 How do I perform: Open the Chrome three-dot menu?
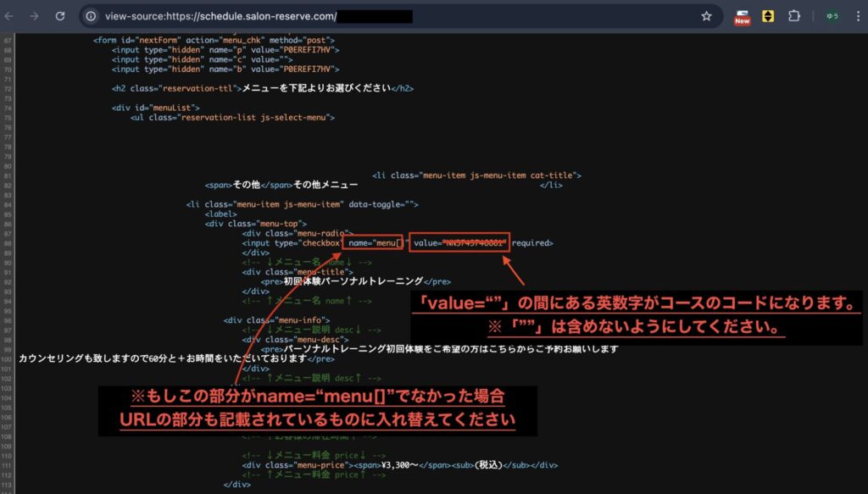(x=858, y=16)
